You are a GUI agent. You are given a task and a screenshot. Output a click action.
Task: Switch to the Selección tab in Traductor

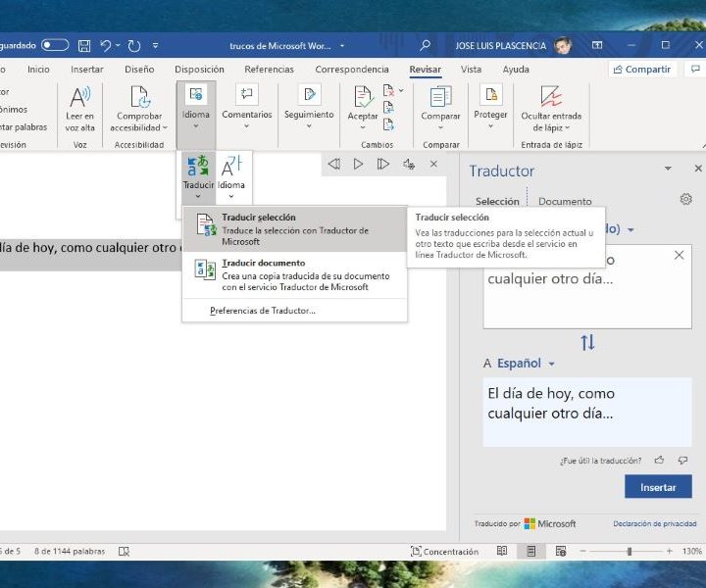tap(497, 201)
